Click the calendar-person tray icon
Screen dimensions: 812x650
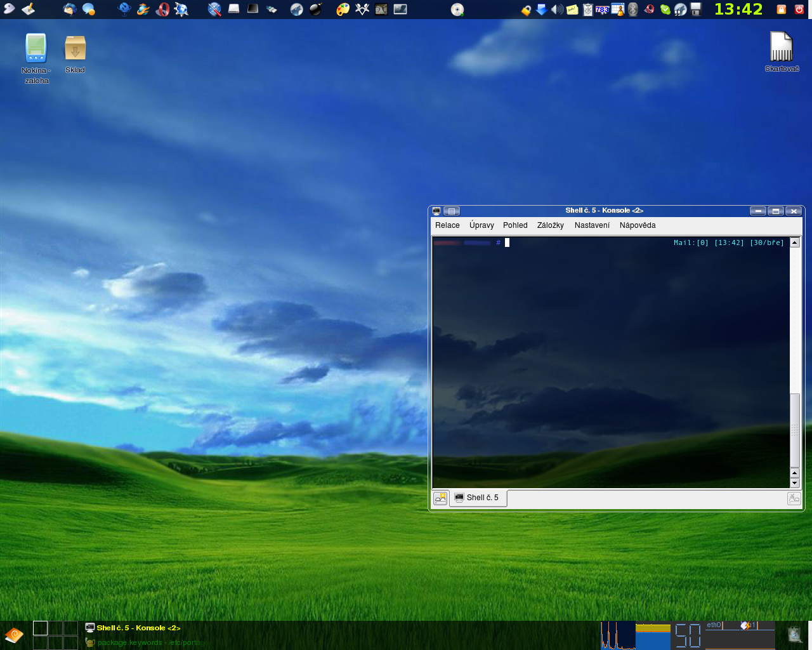pos(618,10)
